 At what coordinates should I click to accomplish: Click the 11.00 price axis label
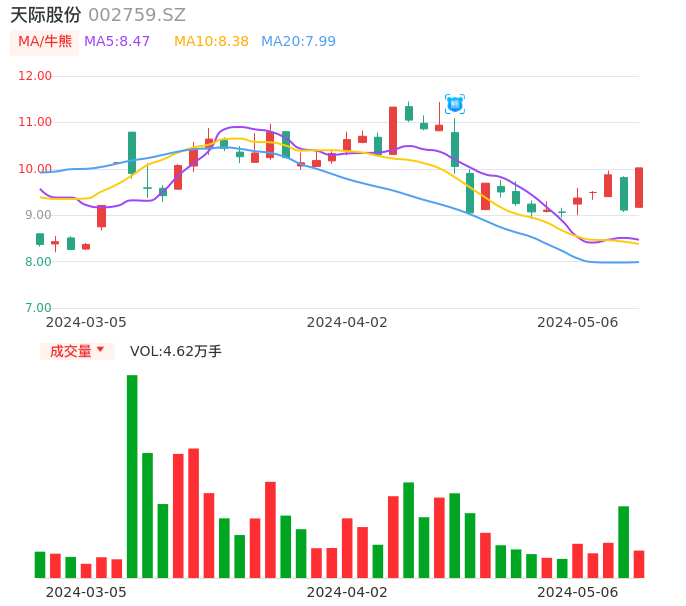[35, 122]
